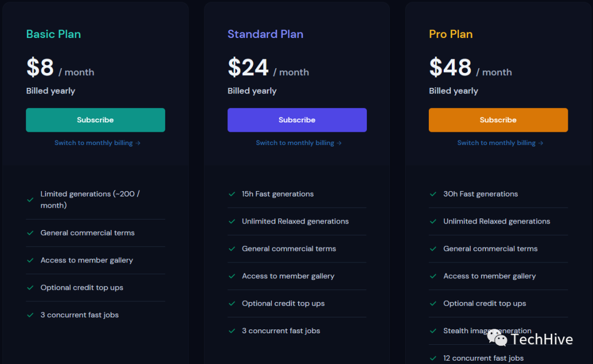Click checkmark next to 30h Fast generations
Image resolution: width=593 pixels, height=364 pixels.
click(433, 194)
